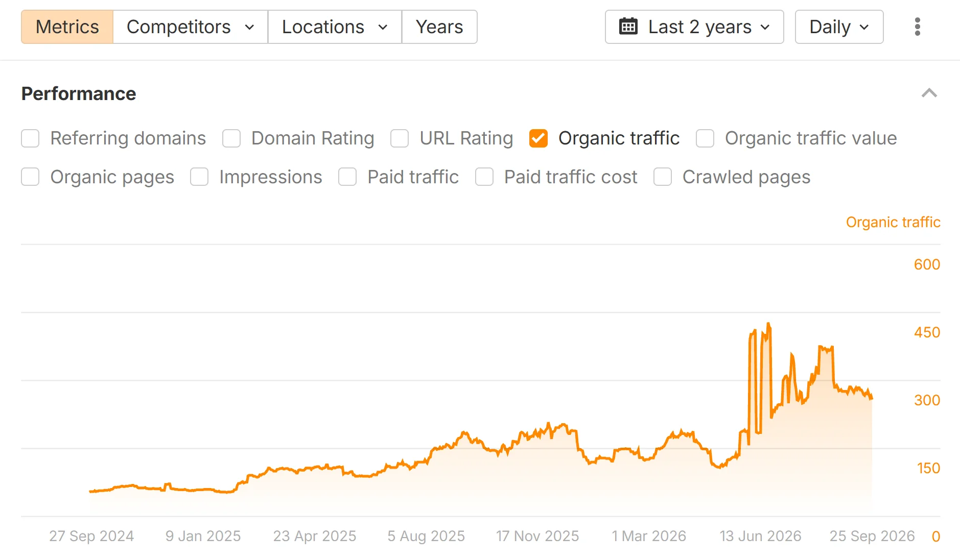960x560 pixels.
Task: Open the Last 2 years date range
Action: click(x=694, y=27)
